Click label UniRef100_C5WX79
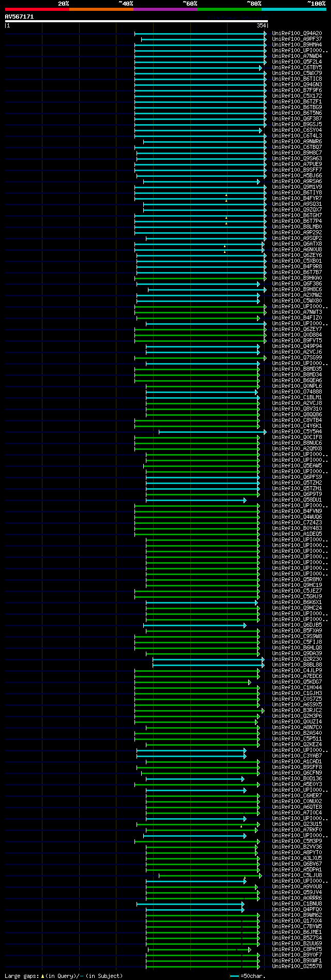The height and width of the screenshot is (980, 331). 297,73
